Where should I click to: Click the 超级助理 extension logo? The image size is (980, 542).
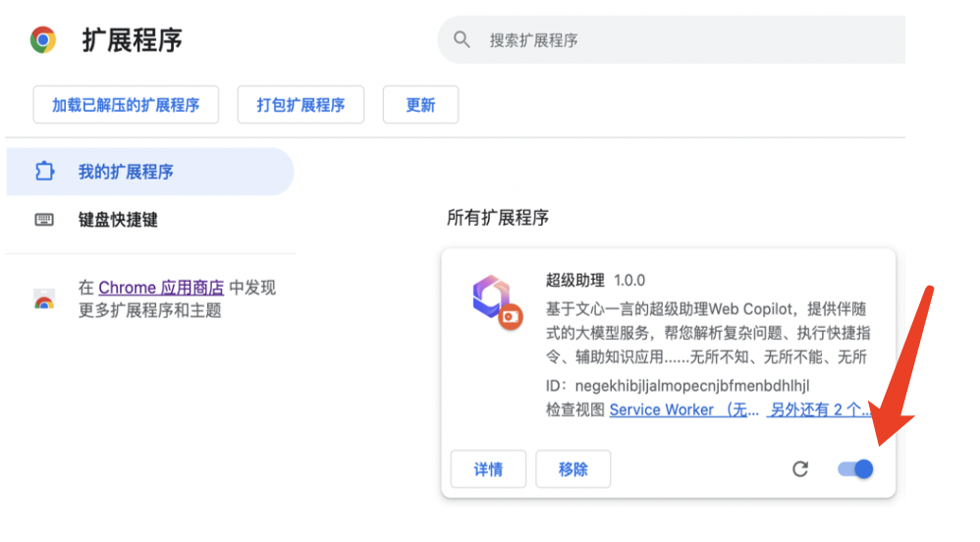pos(493,298)
